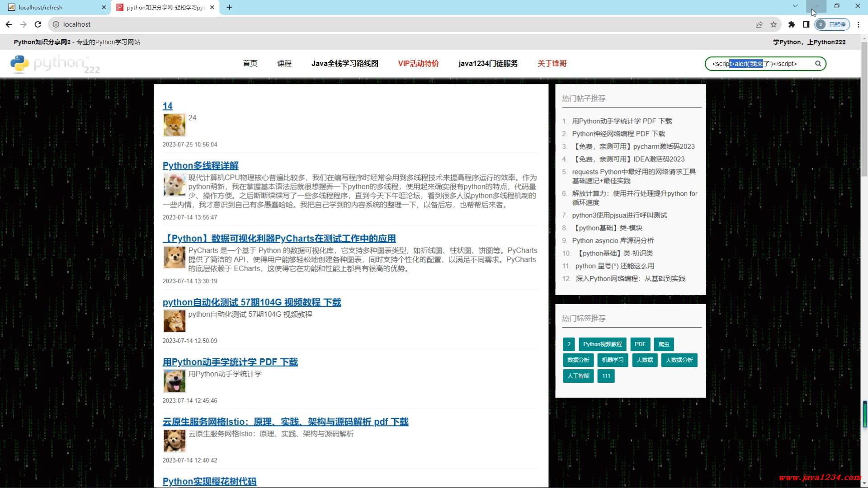Reload the page with refresh icon
The height and width of the screenshot is (488, 868).
38,24
